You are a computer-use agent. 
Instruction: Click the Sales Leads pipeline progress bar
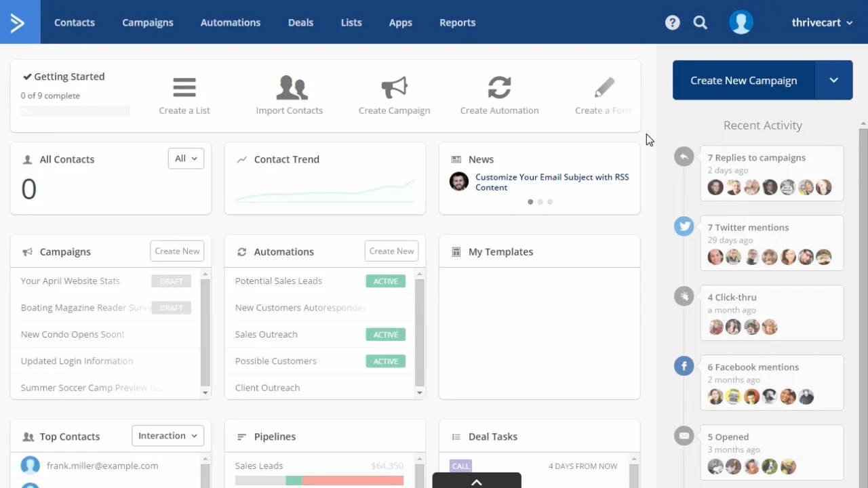pyautogui.click(x=319, y=481)
